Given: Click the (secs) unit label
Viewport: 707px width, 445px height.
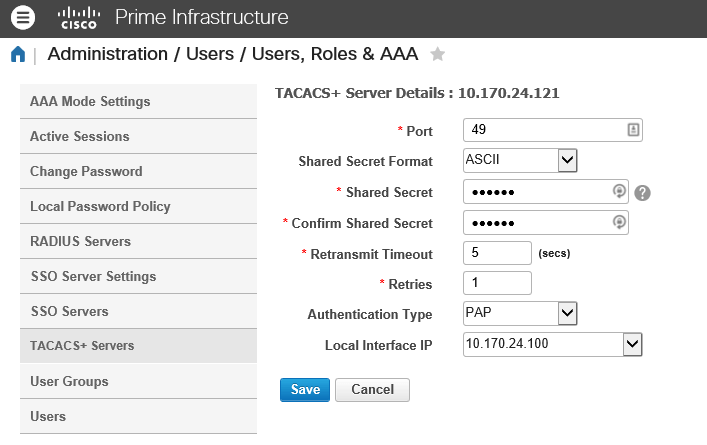Looking at the screenshot, I should tap(554, 253).
